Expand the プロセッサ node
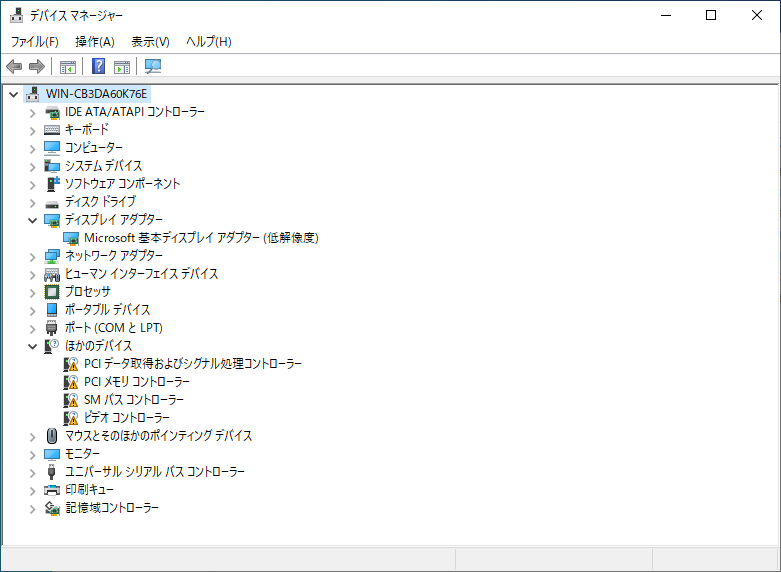Screen dimensions: 781x572 (32, 293)
